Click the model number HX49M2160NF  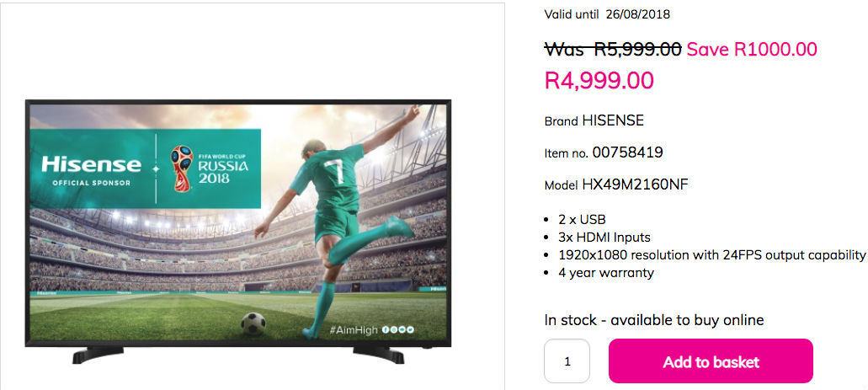(x=635, y=184)
